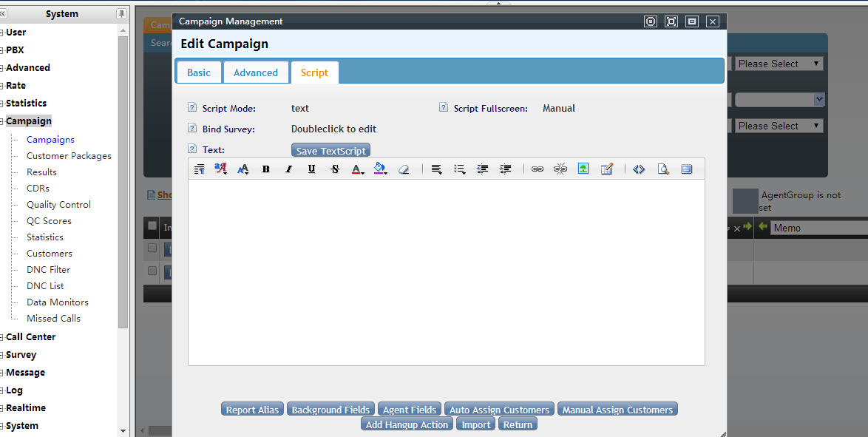Toggle bold formatting in the editor toolbar

click(x=265, y=169)
